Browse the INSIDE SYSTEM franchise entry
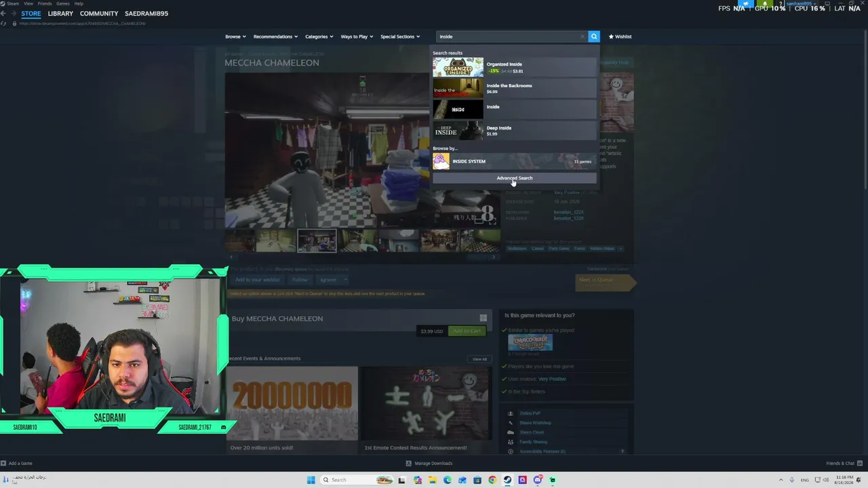This screenshot has width=868, height=488. 515,161
